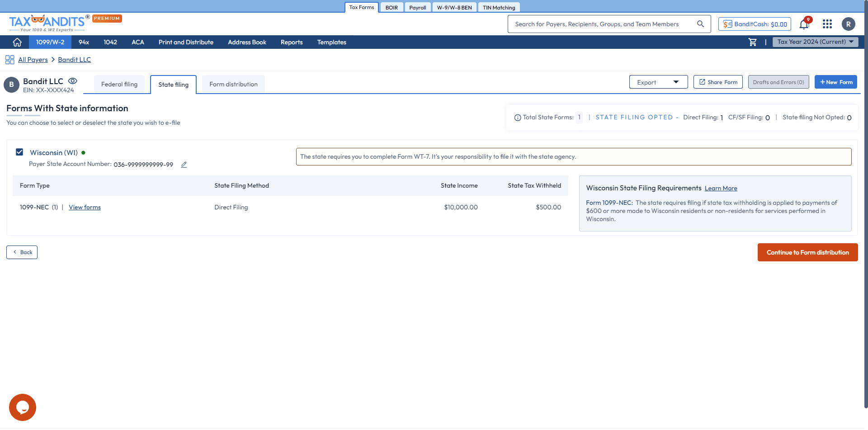The height and width of the screenshot is (430, 868).
Task: Open the Templates menu
Action: [x=331, y=42]
